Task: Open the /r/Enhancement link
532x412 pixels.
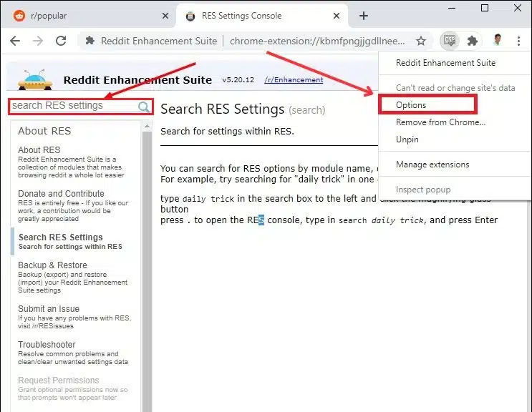Action: pyautogui.click(x=294, y=79)
